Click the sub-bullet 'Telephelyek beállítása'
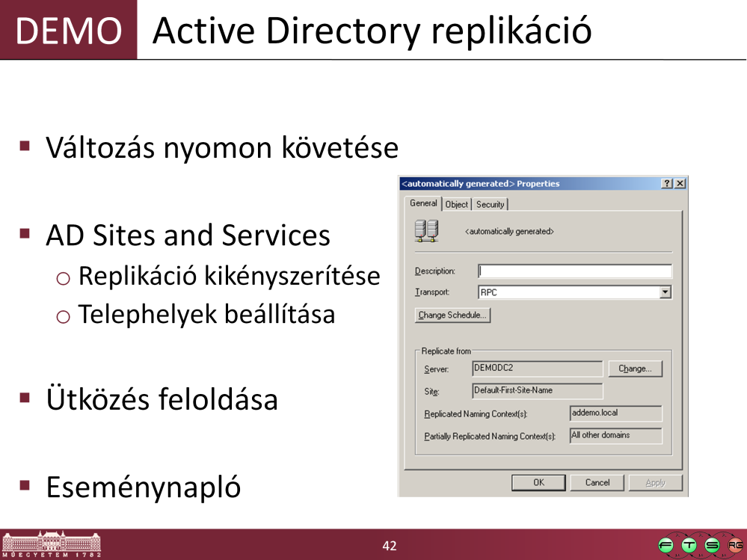This screenshot has height=560, width=747. [207, 314]
